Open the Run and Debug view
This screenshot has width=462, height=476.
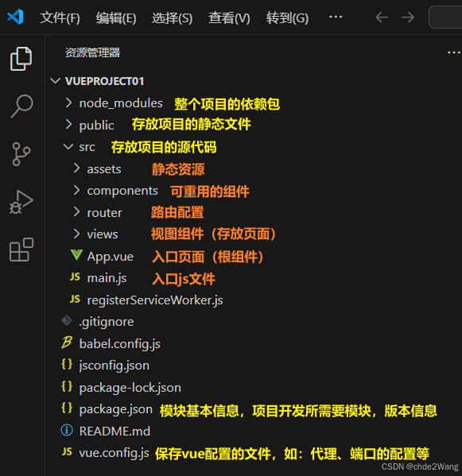point(21,202)
